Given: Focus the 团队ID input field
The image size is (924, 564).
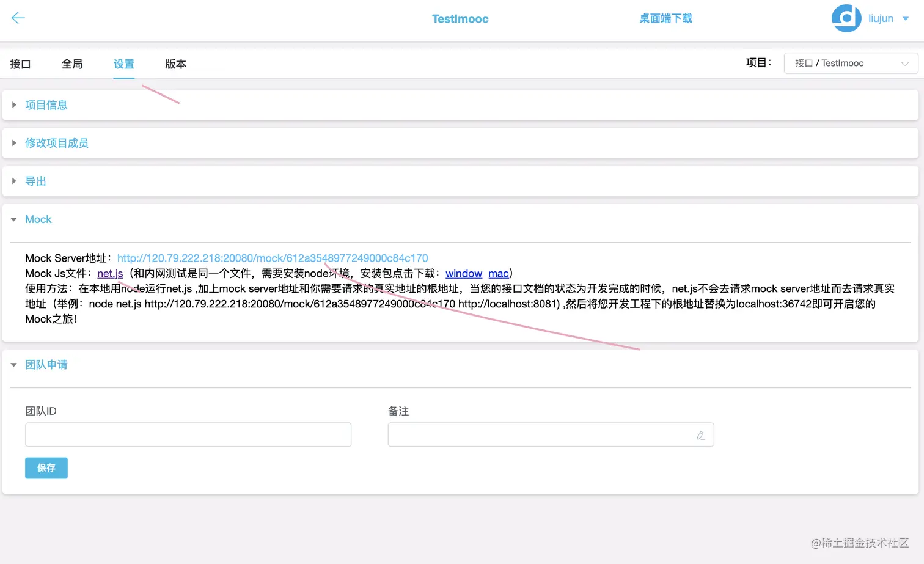Looking at the screenshot, I should point(188,434).
